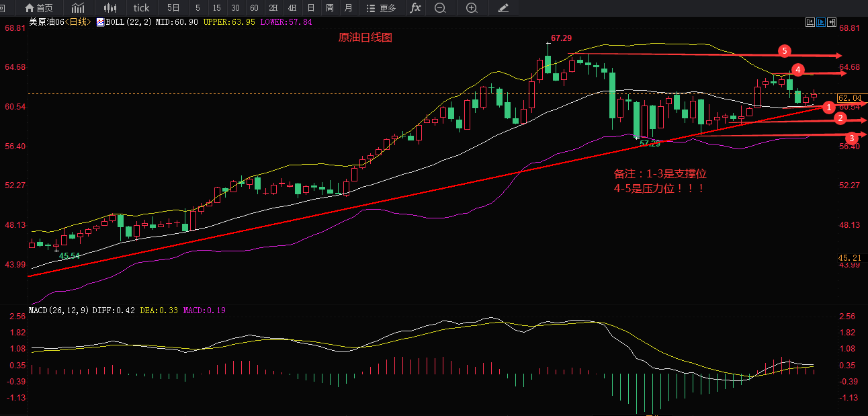Toggle the blue highlighted axis play icon
This screenshot has height=416, width=868.
point(821,22)
